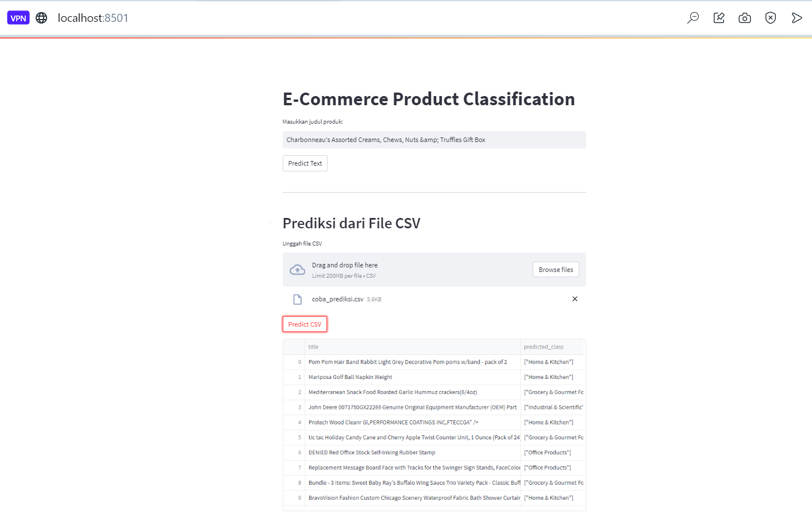The height and width of the screenshot is (517, 812).
Task: Click the VPN badge in address bar
Action: (18, 18)
